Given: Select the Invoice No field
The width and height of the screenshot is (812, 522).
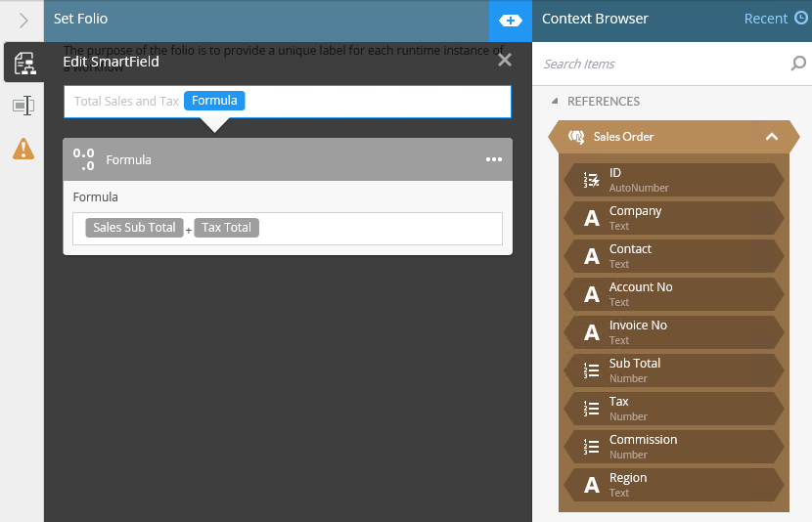Looking at the screenshot, I should coord(674,332).
